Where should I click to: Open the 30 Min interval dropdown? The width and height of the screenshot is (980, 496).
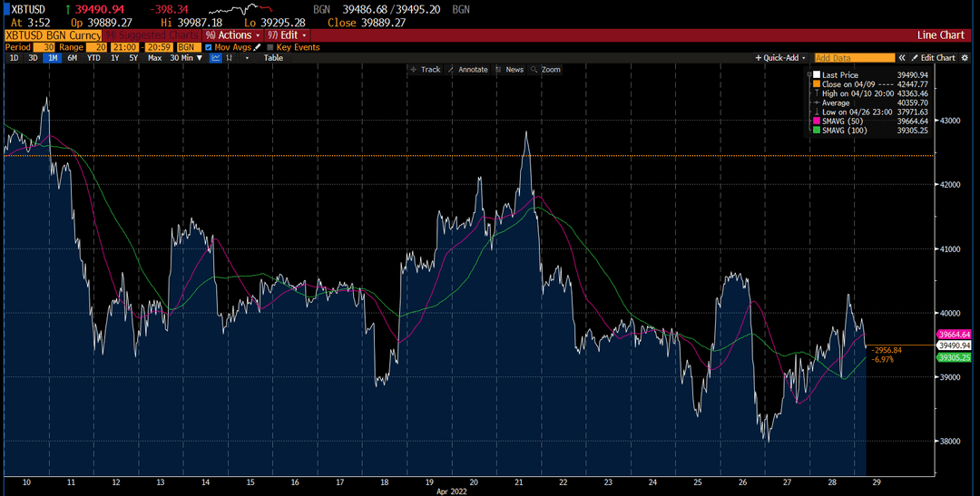[x=186, y=57]
